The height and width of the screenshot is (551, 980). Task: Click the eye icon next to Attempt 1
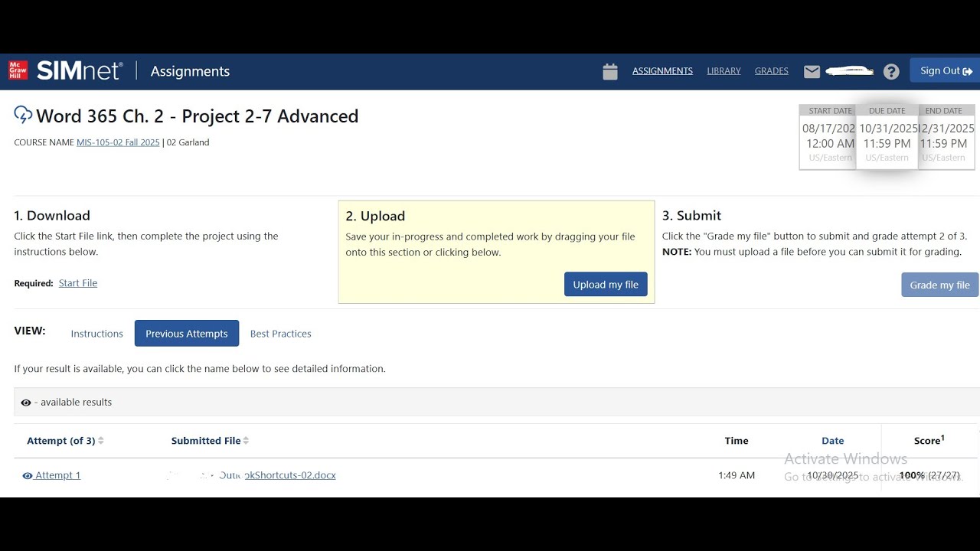pos(28,476)
